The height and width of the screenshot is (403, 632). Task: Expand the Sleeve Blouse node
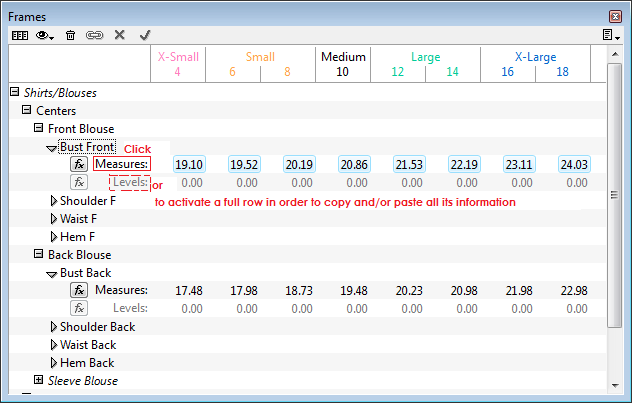(x=39, y=381)
